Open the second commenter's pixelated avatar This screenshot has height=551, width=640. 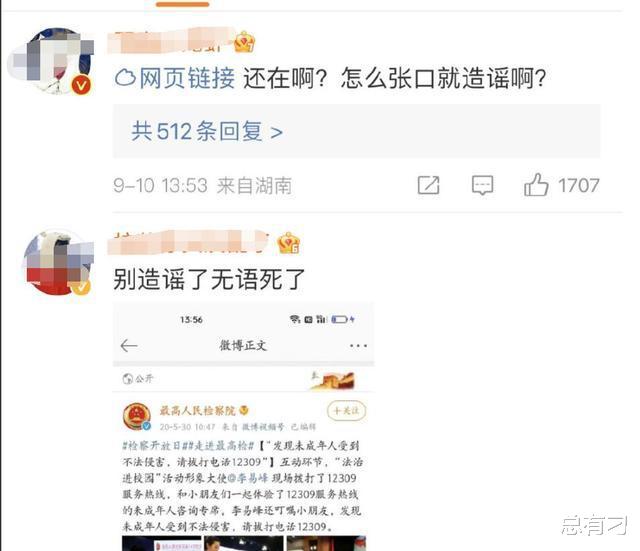pos(58,263)
